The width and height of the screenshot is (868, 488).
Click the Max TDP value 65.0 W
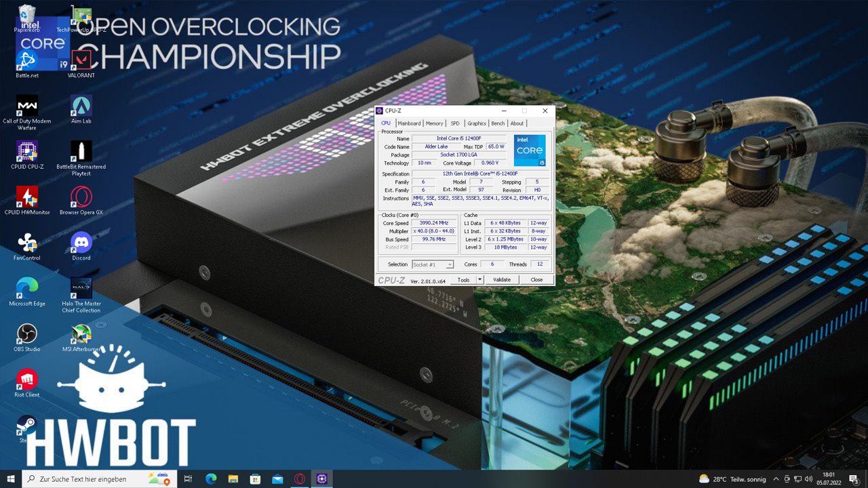[496, 146]
